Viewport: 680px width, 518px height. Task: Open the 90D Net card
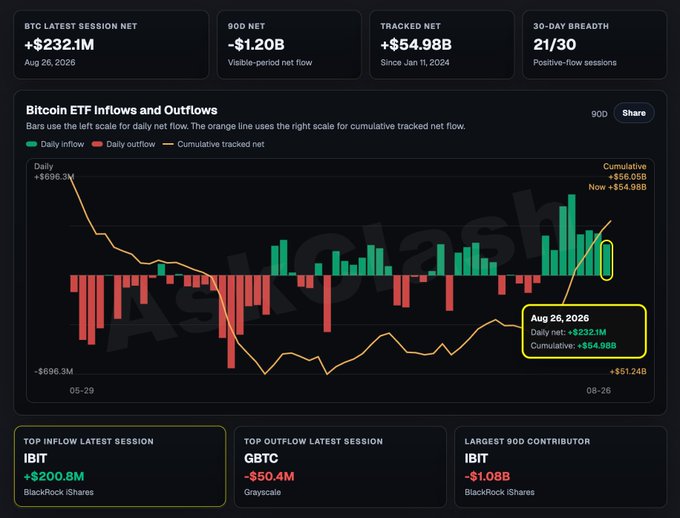coord(289,45)
